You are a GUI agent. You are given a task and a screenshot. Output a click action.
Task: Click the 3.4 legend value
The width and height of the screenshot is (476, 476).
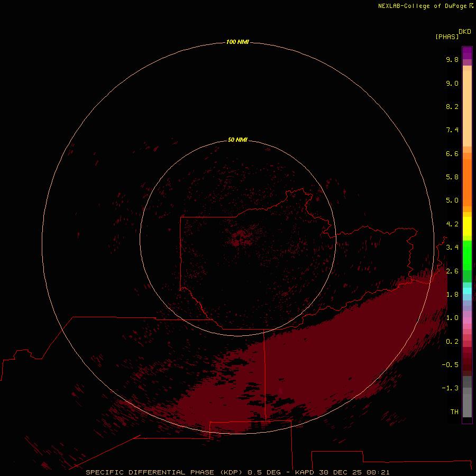click(452, 248)
